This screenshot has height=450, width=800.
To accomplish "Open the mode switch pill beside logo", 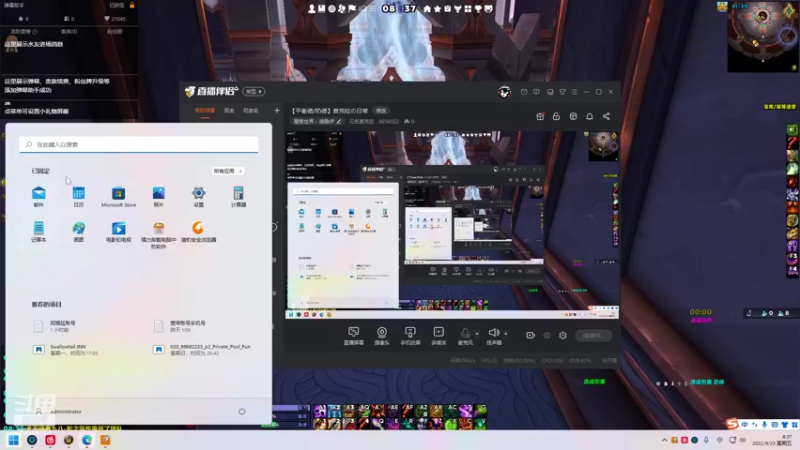I will pos(254,91).
